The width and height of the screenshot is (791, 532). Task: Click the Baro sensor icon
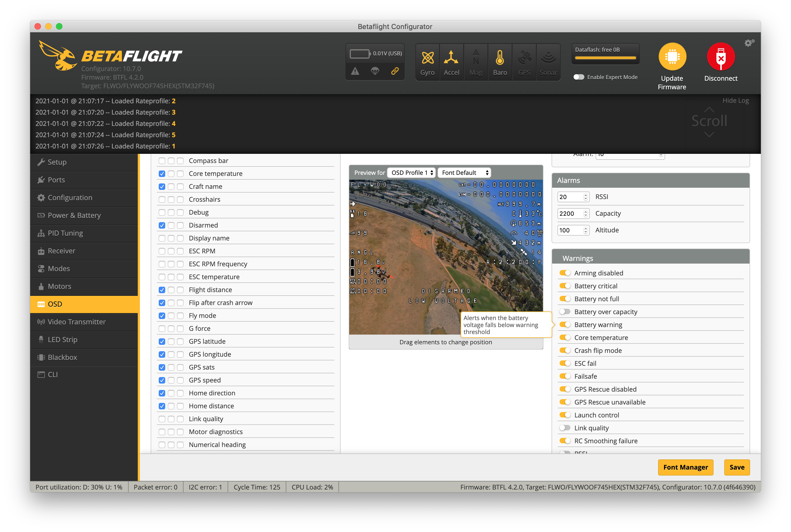(x=500, y=58)
